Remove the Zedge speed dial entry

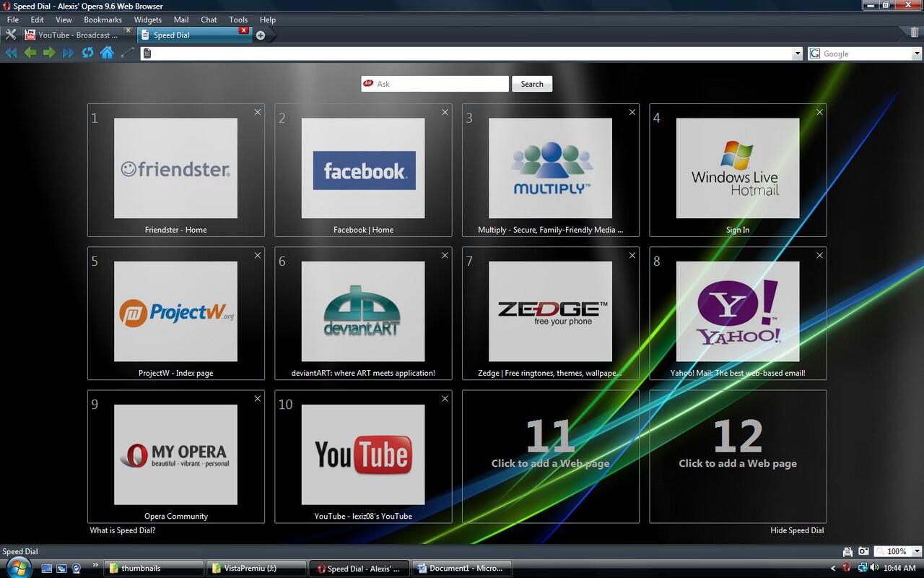pyautogui.click(x=632, y=255)
